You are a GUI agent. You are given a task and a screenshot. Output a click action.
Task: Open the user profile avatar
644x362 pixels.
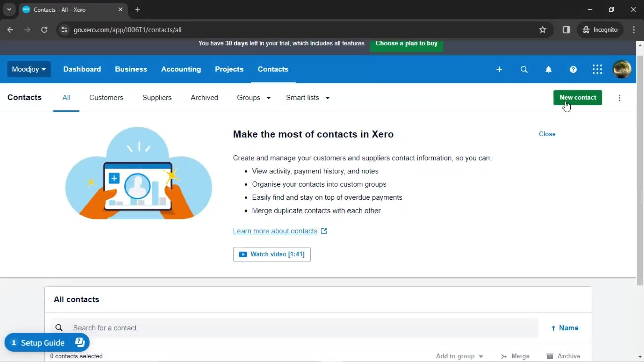pos(622,69)
